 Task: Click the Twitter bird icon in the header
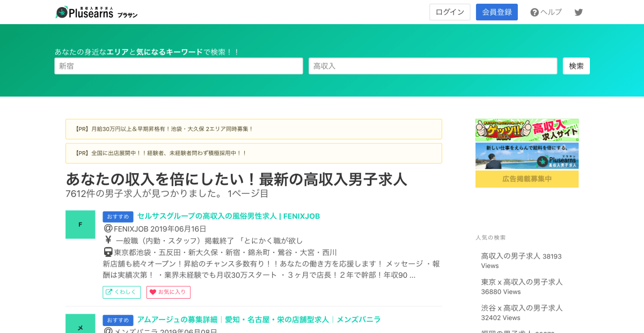point(579,11)
